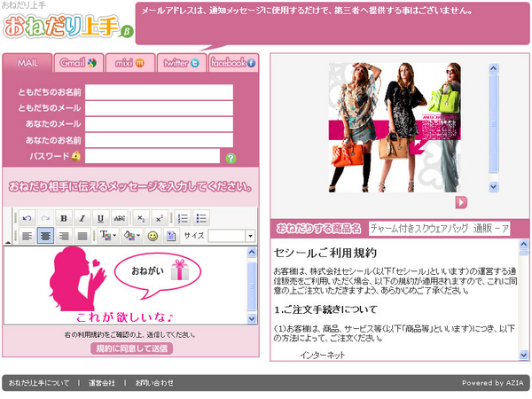The image size is (532, 399).
Task: Toggle bold formatting
Action: (x=64, y=218)
